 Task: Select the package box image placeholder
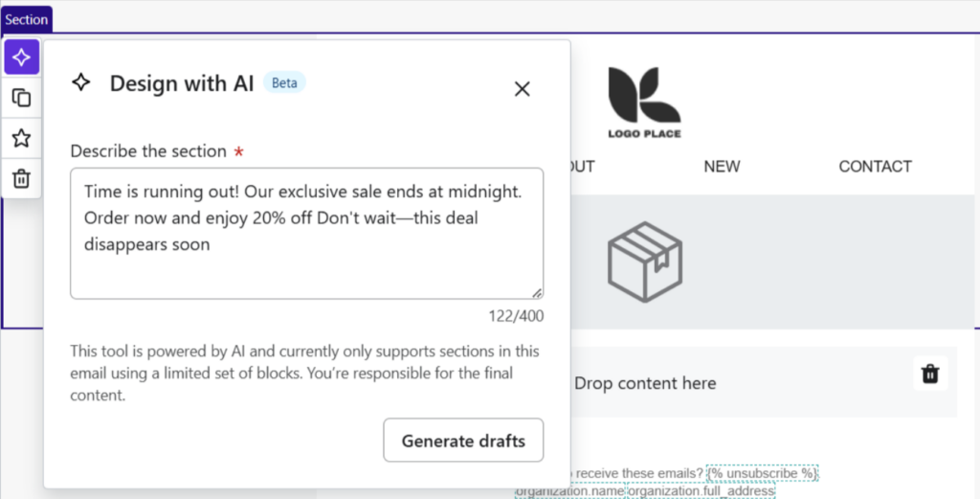(644, 262)
